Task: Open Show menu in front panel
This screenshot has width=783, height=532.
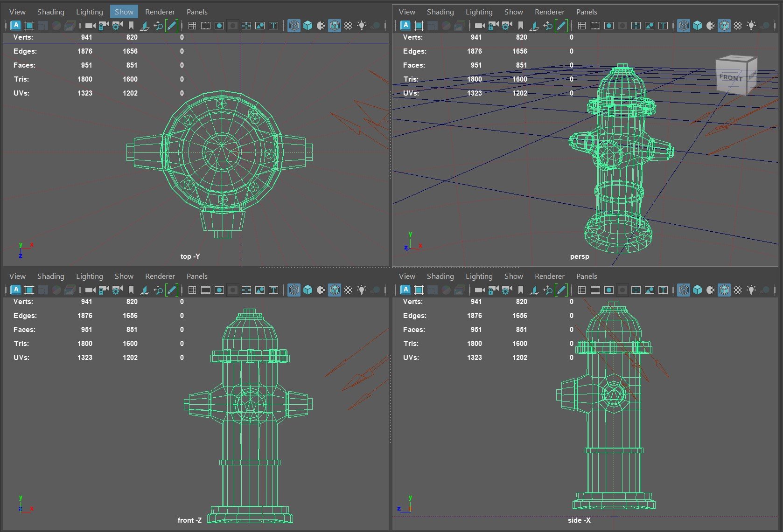Action: click(124, 276)
